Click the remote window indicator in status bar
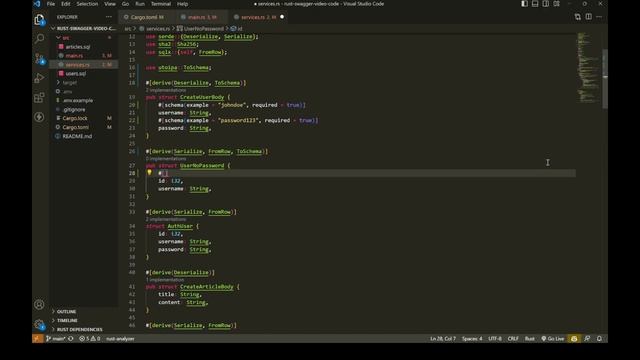Viewport: 640px width, 360px height. click(x=38, y=338)
